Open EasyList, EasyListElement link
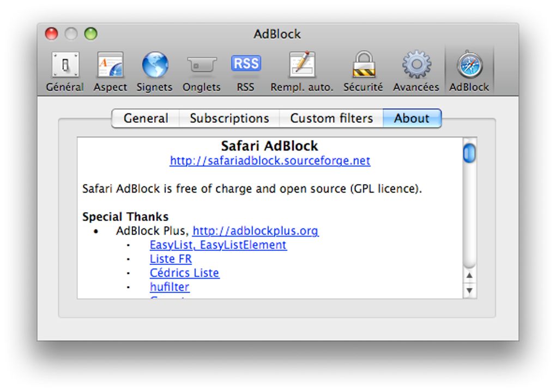This screenshot has width=556, height=392. coord(218,245)
